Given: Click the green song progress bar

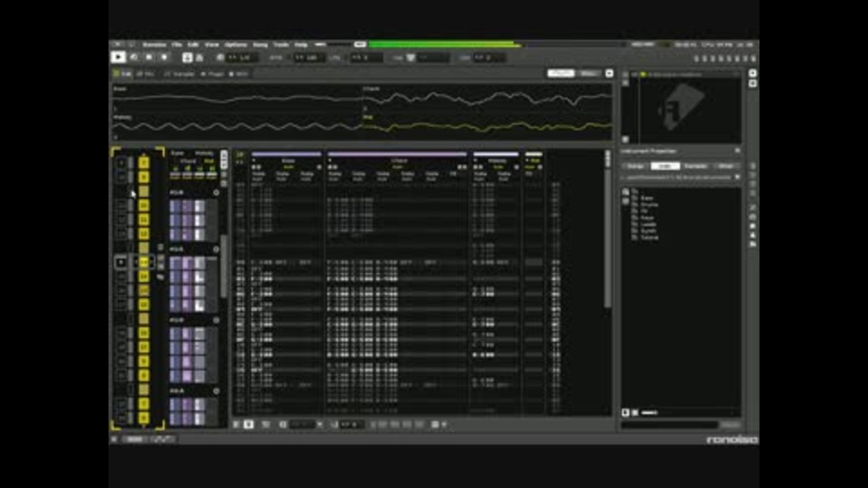Looking at the screenshot, I should tap(445, 44).
